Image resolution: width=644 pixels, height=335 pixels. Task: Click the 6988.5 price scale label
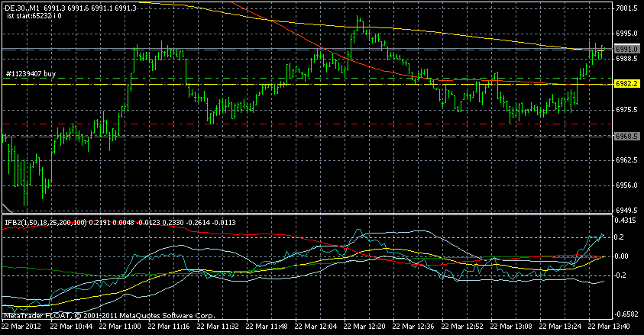click(x=626, y=59)
